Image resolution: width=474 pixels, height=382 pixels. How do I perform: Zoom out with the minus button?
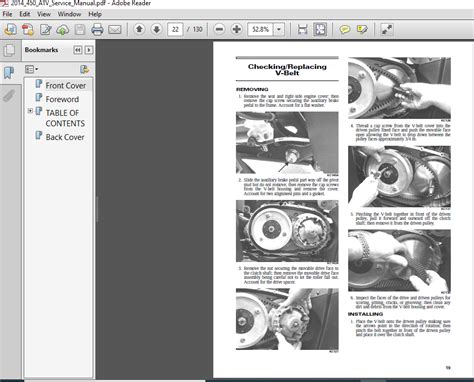pos(219,29)
